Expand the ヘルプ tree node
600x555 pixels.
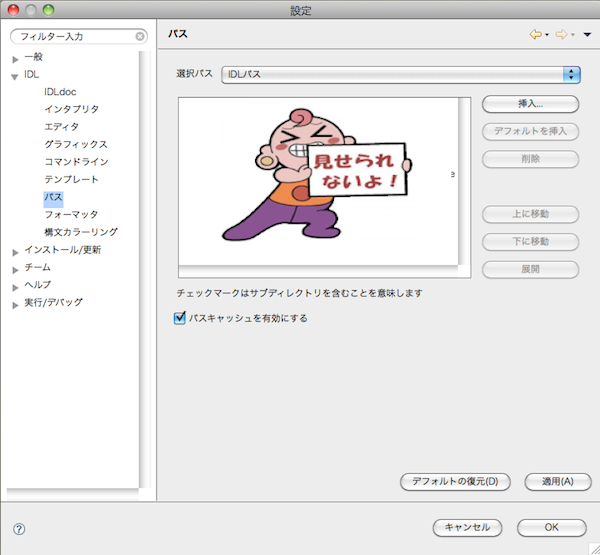click(x=15, y=287)
